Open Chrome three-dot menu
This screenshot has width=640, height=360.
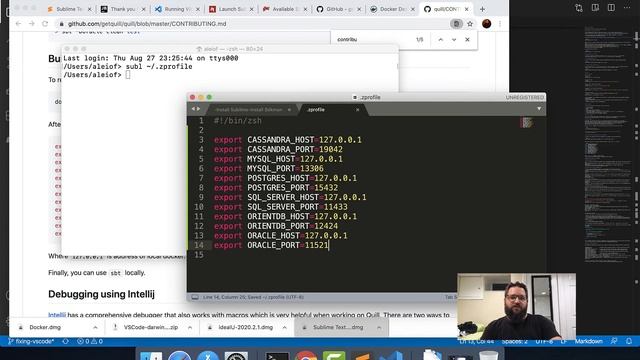click(500, 24)
